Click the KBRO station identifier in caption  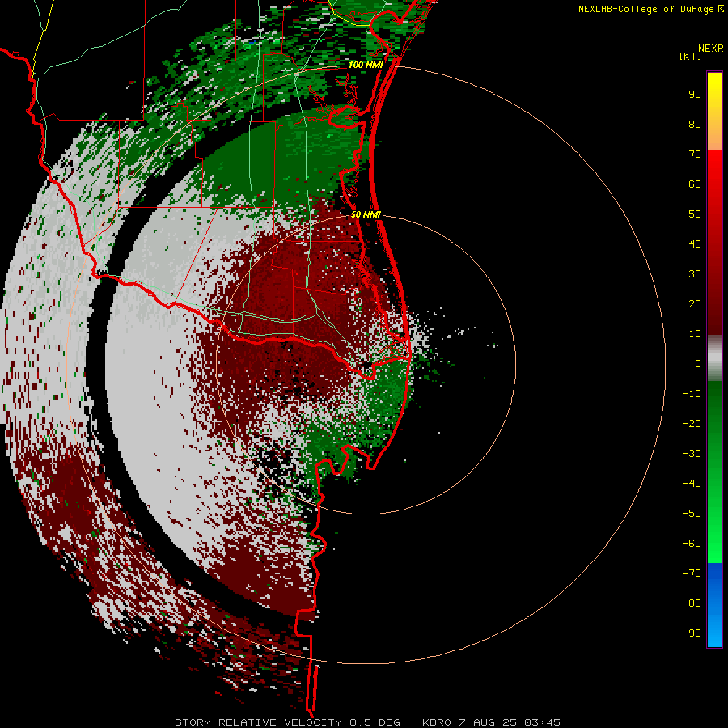(437, 722)
